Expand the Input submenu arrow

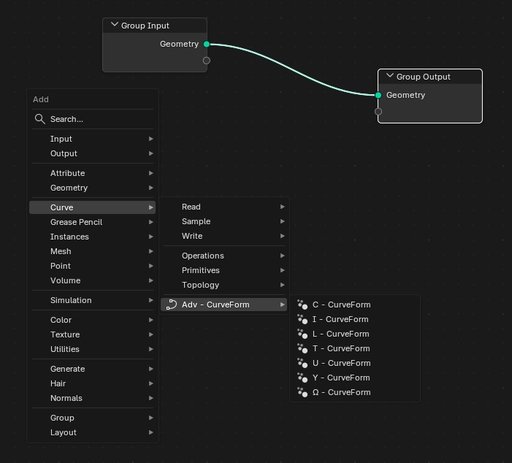click(x=151, y=139)
